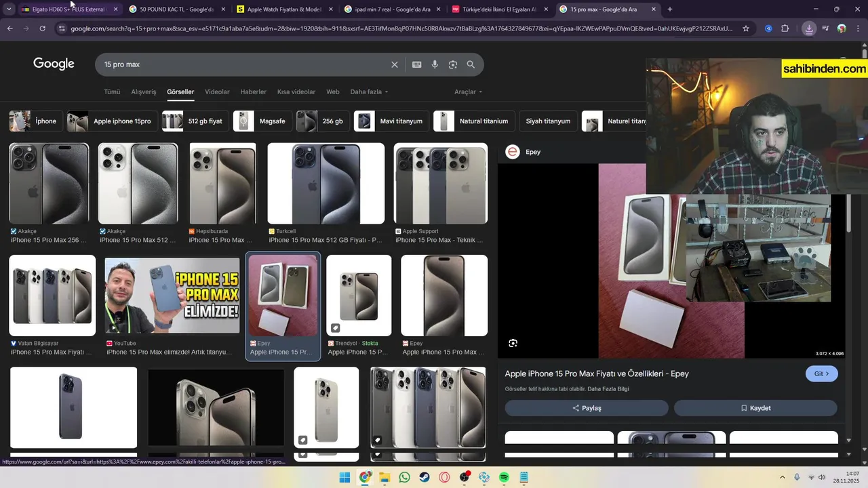The width and height of the screenshot is (868, 488).
Task: Filter by 'Mavi titanyum' chip
Action: pyautogui.click(x=391, y=121)
